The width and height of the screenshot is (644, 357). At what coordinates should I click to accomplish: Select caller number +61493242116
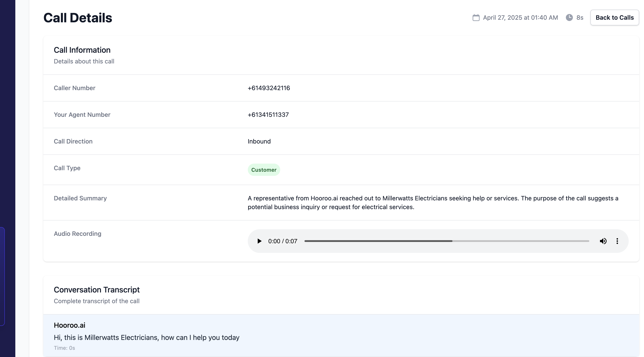pyautogui.click(x=269, y=88)
